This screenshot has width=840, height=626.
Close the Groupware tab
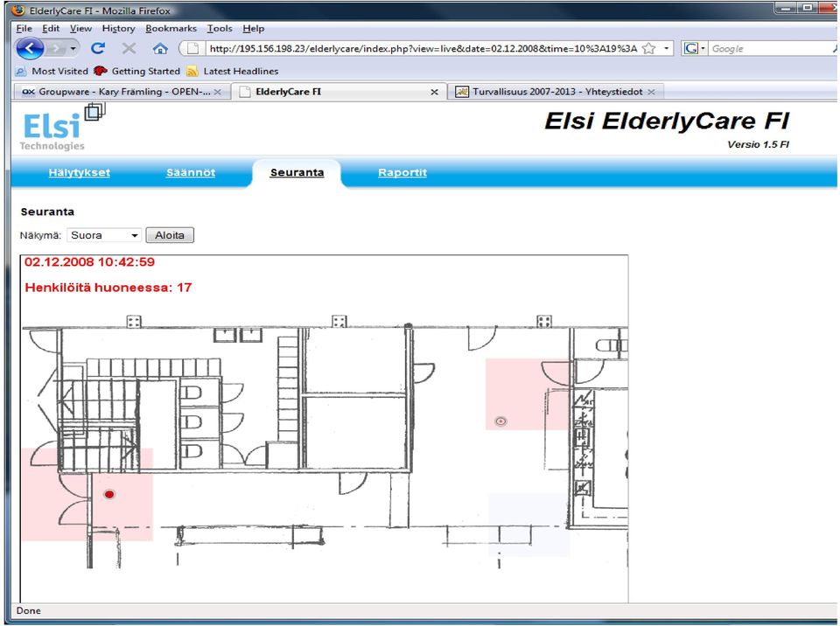tap(218, 92)
